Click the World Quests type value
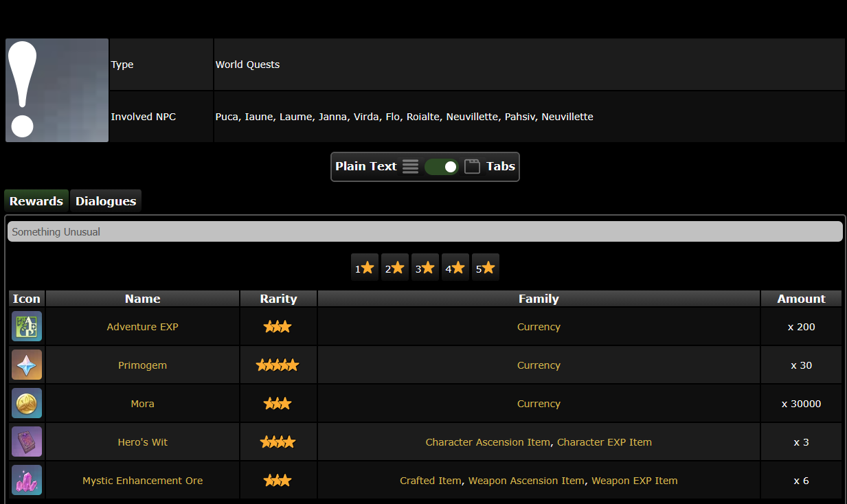The image size is (847, 504). [248, 65]
